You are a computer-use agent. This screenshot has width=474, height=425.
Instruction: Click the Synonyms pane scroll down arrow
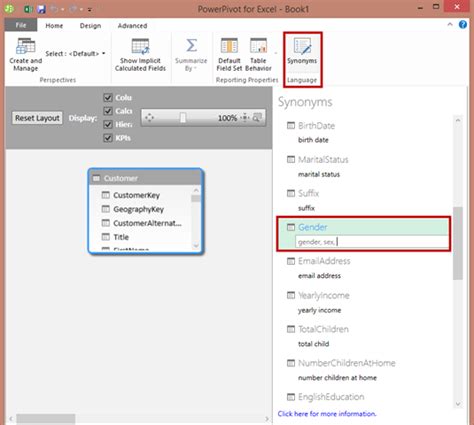pos(458,404)
